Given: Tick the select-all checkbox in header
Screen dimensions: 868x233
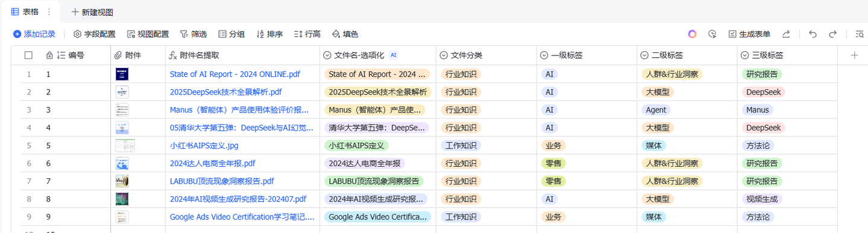Looking at the screenshot, I should click(28, 55).
